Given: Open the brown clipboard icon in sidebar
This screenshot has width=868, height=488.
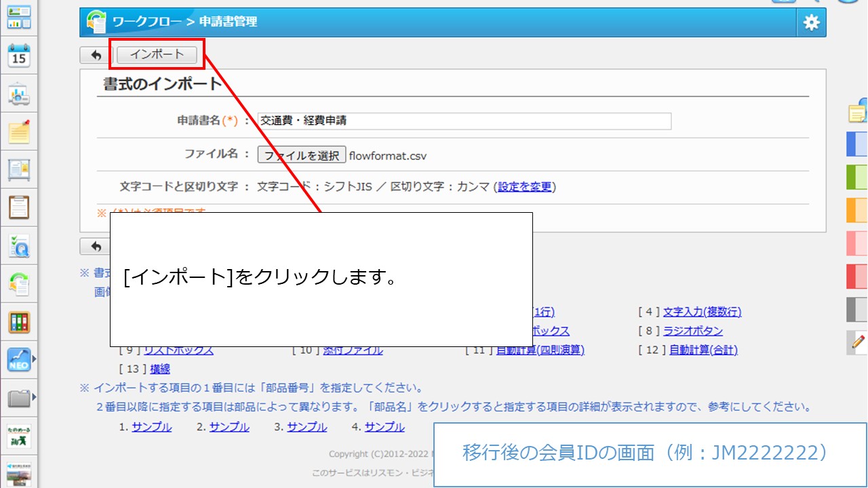Looking at the screenshot, I should 19,207.
